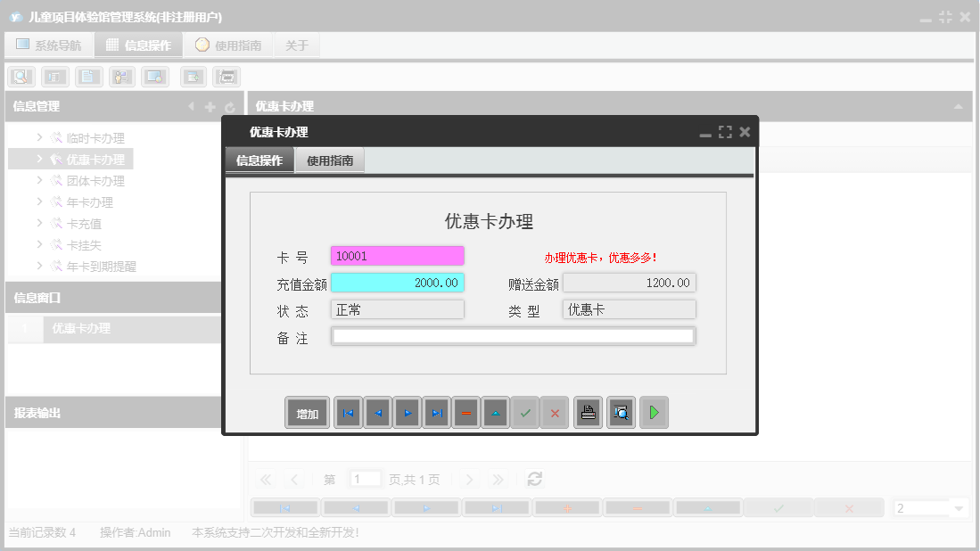Viewport: 980px width, 551px height.
Task: Print the card record using the printer icon
Action: coord(588,412)
